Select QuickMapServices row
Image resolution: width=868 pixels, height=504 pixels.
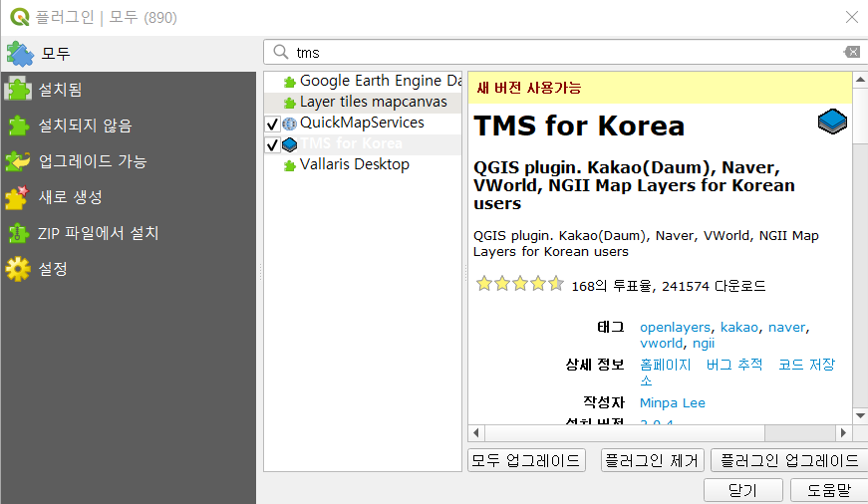(363, 124)
